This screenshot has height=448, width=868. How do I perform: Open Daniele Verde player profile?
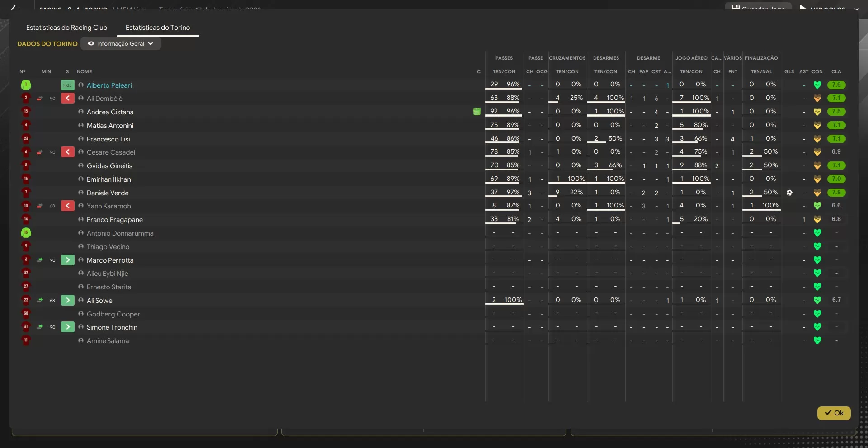coord(108,193)
